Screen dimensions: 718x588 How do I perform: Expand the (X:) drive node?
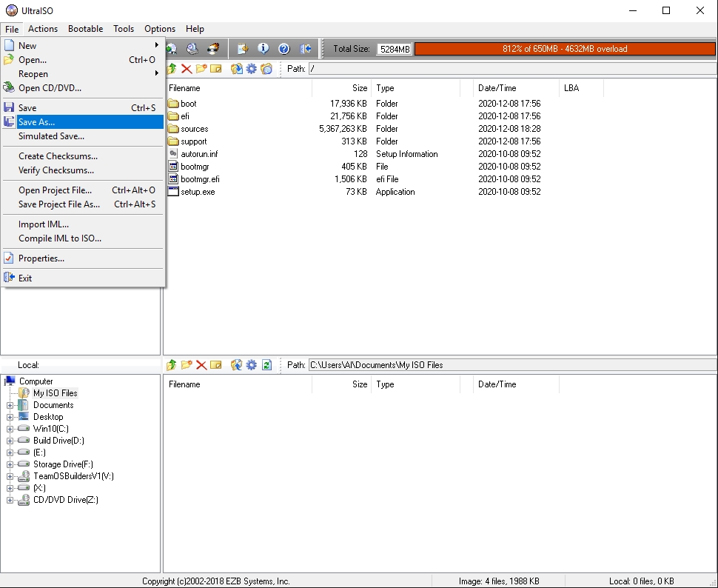[x=10, y=489]
